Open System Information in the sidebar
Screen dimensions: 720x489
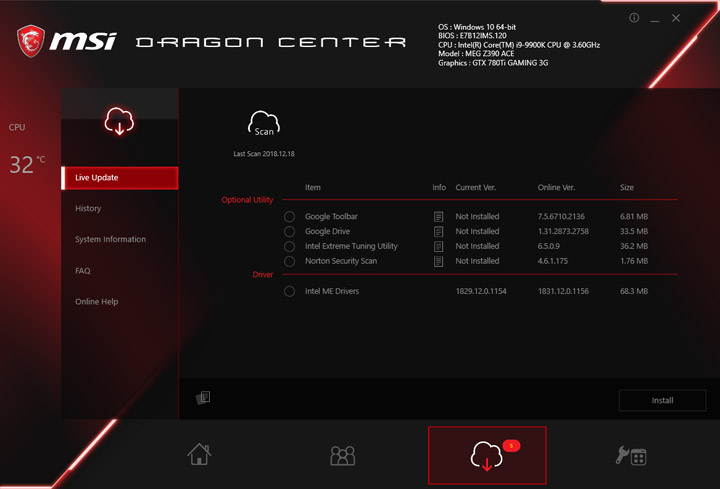pyautogui.click(x=111, y=239)
